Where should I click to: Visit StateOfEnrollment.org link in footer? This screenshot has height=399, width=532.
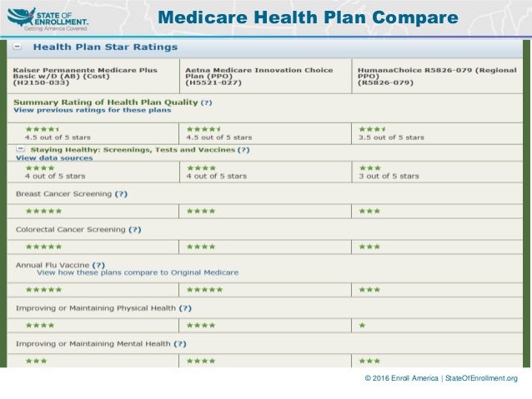click(481, 378)
